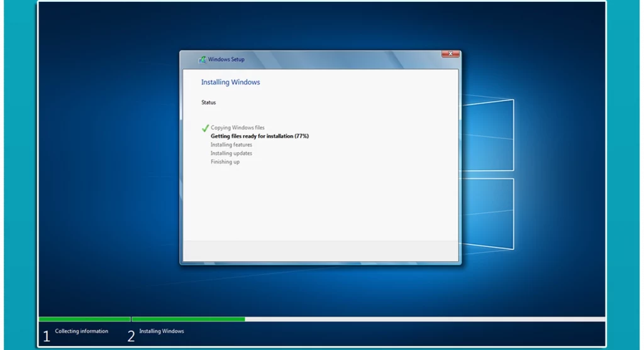Click the green portion of stage 2 progress bar

coord(188,319)
